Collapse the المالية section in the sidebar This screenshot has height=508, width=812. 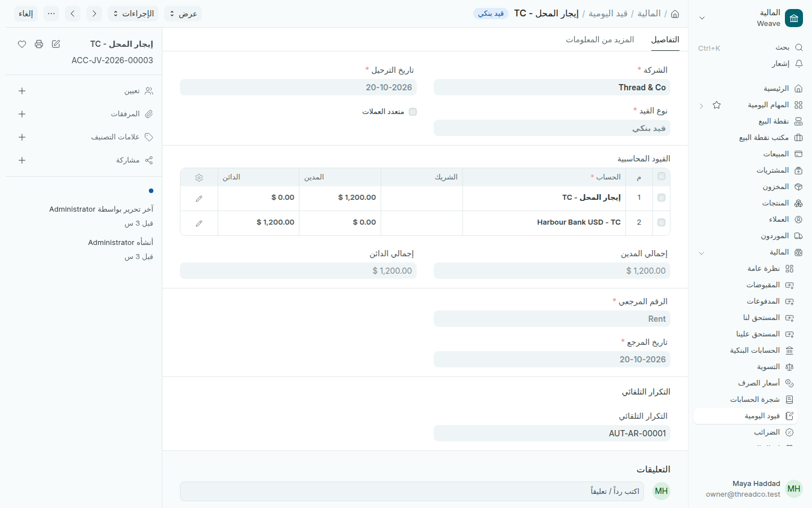point(701,253)
